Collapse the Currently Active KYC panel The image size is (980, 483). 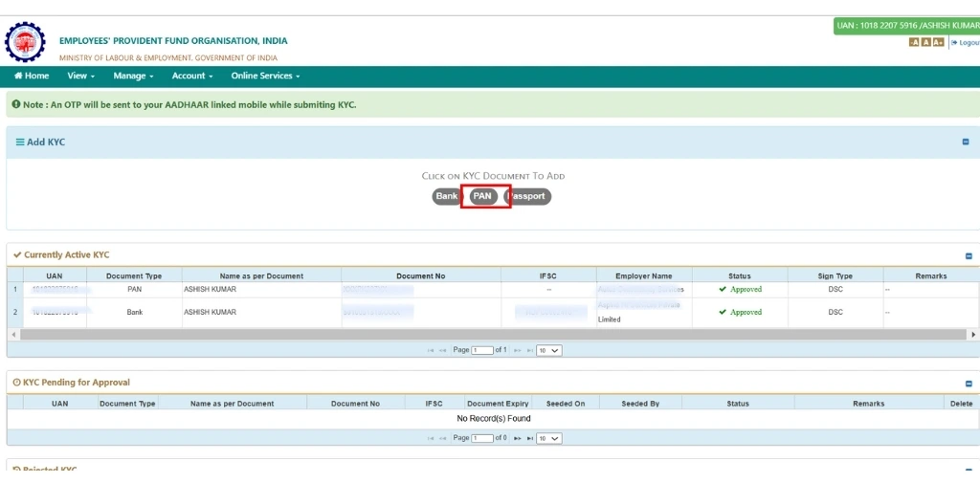click(969, 256)
